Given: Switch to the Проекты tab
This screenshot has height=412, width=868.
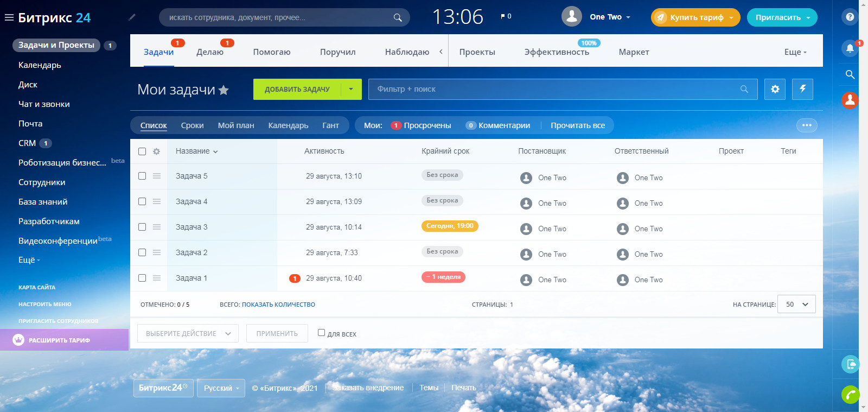Looking at the screenshot, I should pyautogui.click(x=477, y=52).
